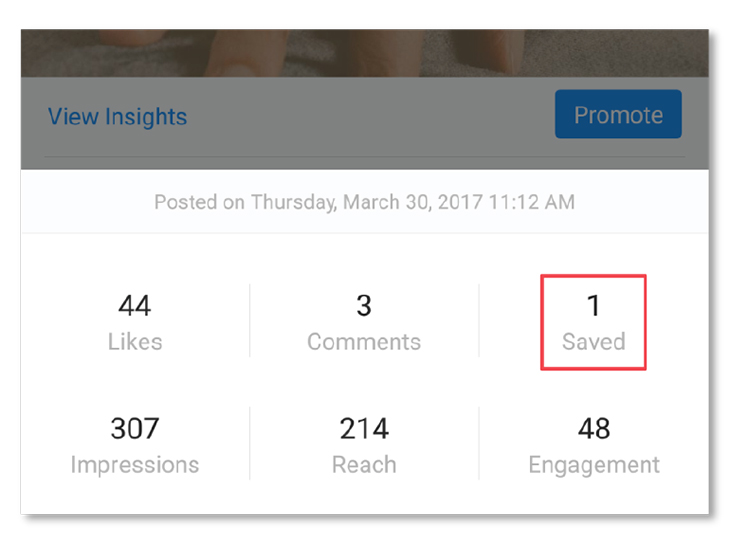Click the word Thursday in the post date
Viewport: 730px width, 543px height.
pos(294,202)
